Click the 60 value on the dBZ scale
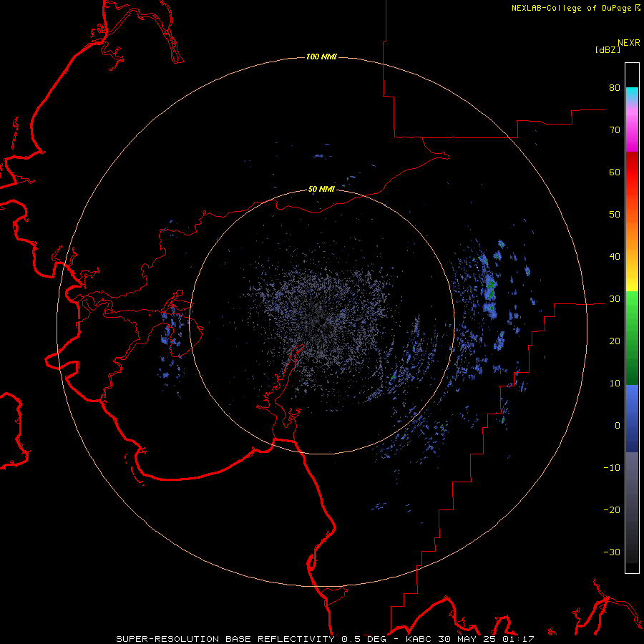Viewport: 644px width, 644px height. tap(615, 172)
